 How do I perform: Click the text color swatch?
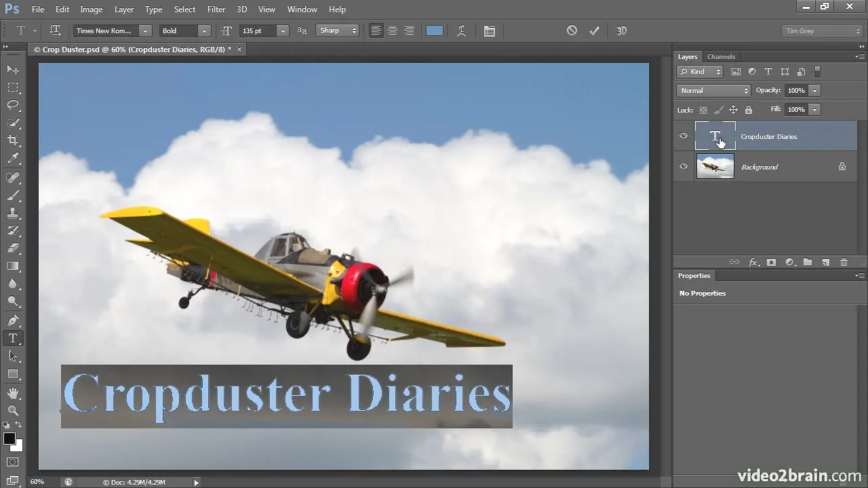[x=435, y=30]
